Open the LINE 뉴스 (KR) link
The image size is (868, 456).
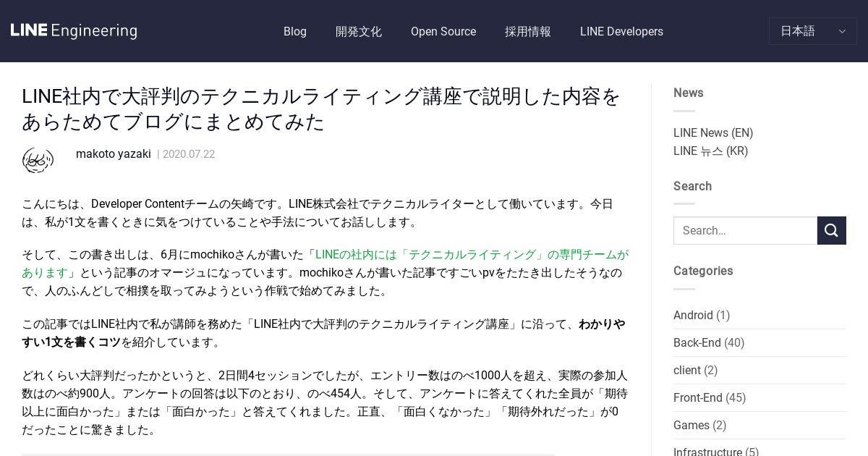pos(710,151)
